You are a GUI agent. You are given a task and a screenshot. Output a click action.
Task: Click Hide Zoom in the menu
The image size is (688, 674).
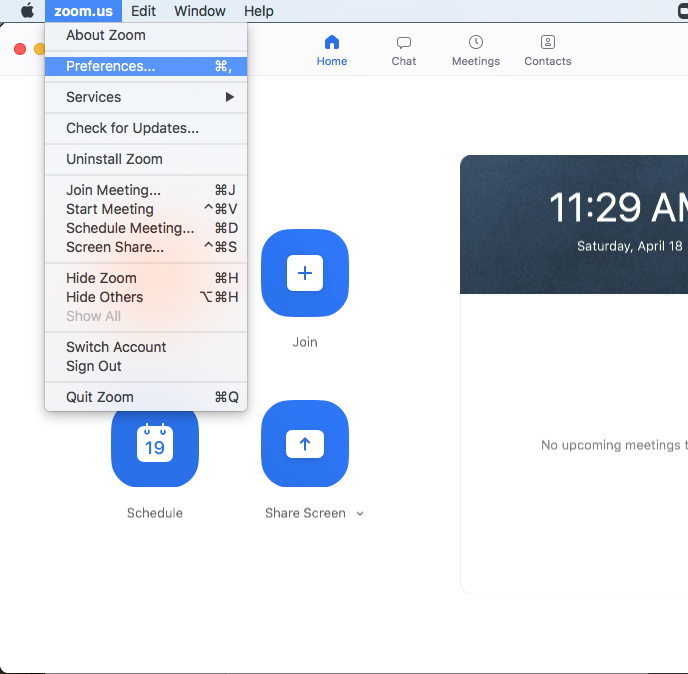pos(146,278)
